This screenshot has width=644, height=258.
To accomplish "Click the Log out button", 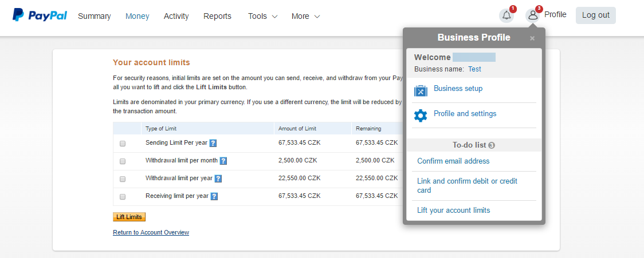I will 595,15.
